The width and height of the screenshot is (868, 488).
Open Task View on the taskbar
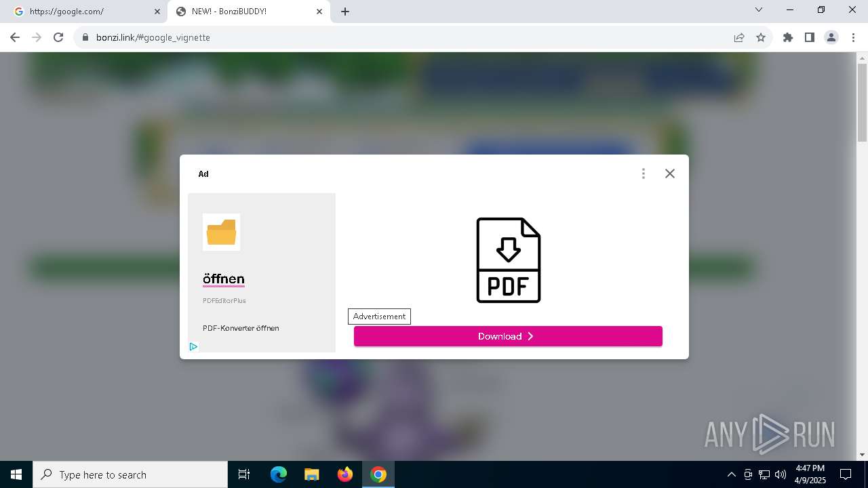[x=244, y=474]
